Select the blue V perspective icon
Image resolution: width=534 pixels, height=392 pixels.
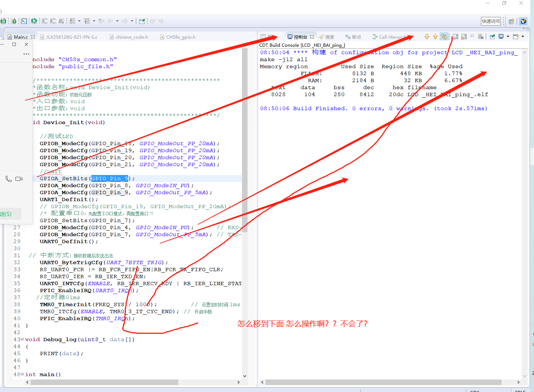[x=523, y=21]
